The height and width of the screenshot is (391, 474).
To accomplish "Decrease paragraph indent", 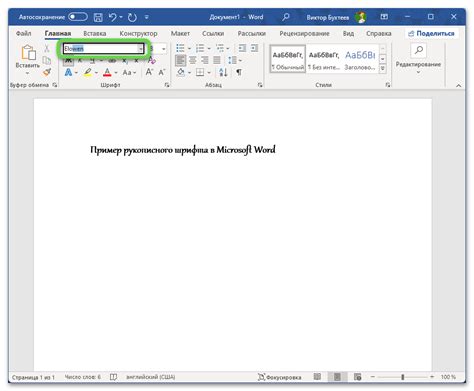I will (x=242, y=48).
